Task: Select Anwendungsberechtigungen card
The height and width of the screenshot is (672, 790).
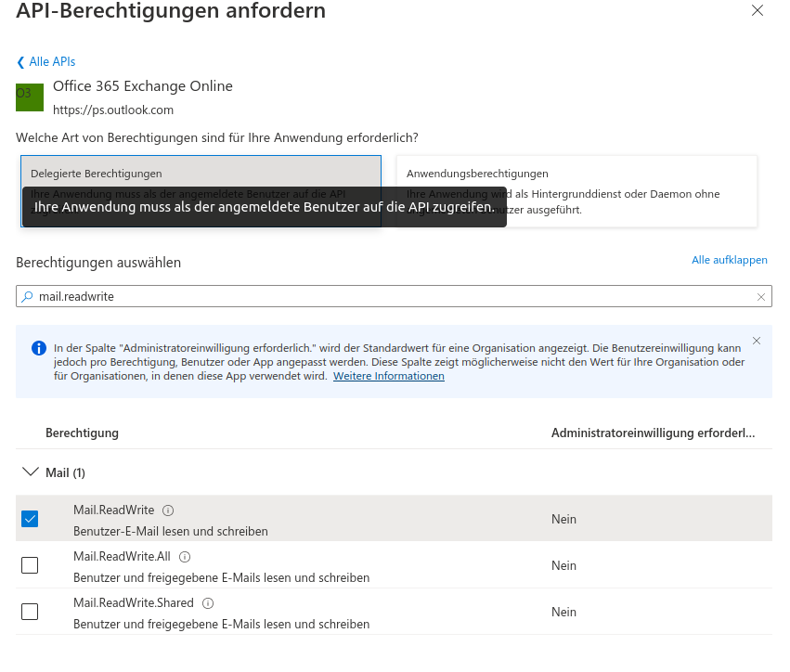Action: point(576,191)
